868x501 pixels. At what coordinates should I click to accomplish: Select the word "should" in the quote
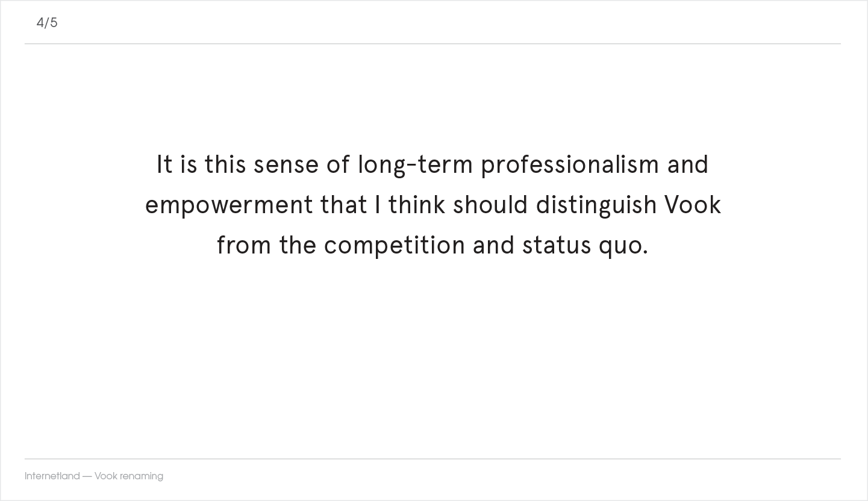490,205
